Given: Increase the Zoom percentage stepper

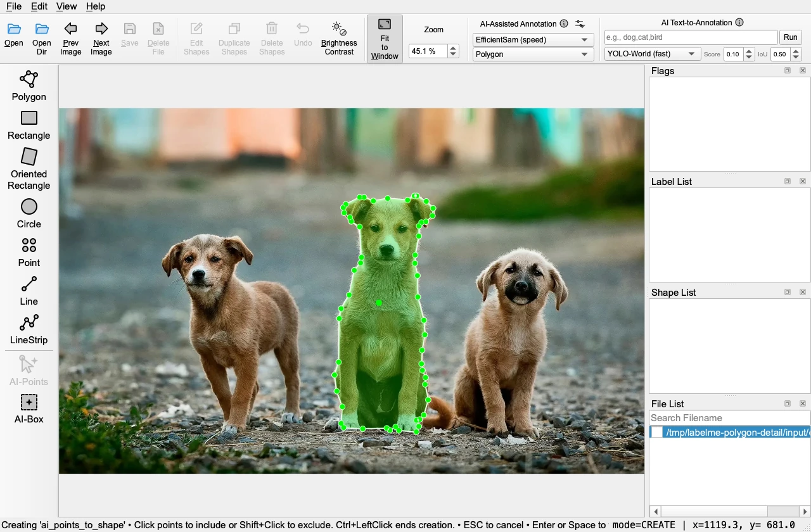Looking at the screenshot, I should click(x=453, y=47).
